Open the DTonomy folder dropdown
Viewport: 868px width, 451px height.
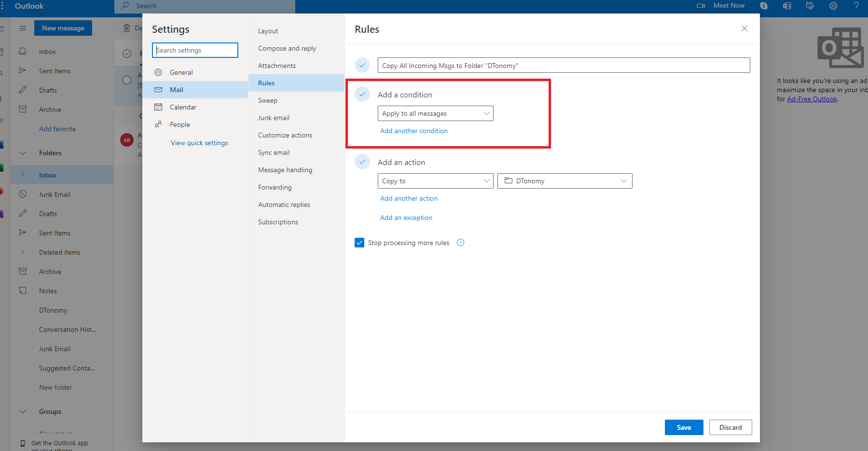pyautogui.click(x=565, y=181)
